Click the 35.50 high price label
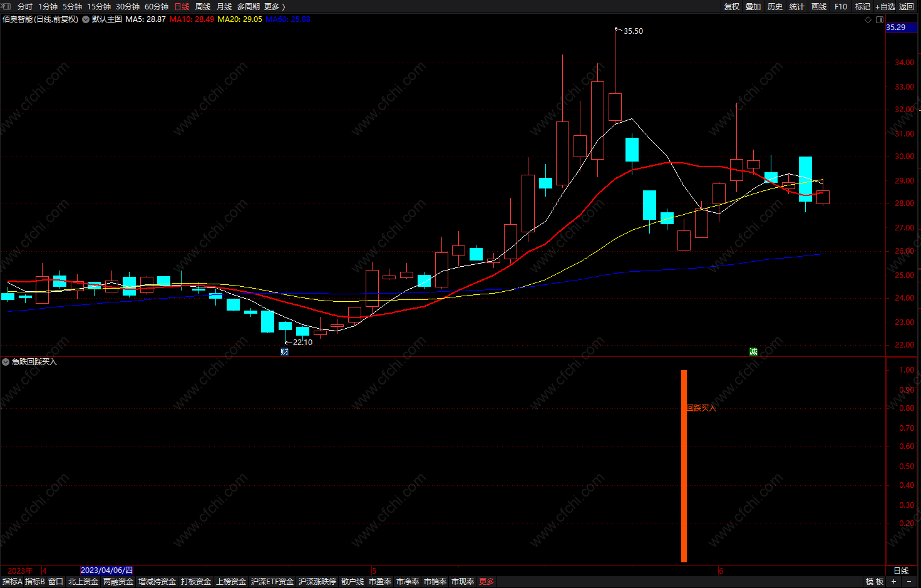 (633, 31)
